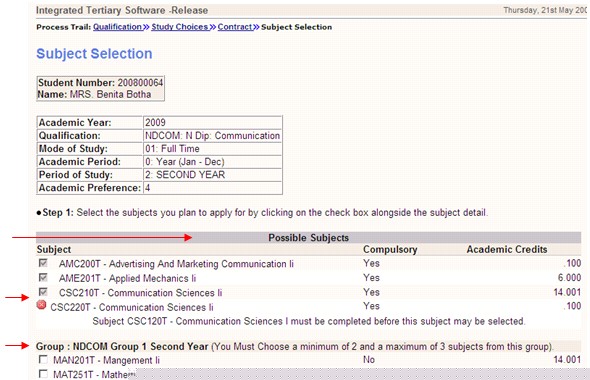Click the 6.000 credits value for AME201T
Image resolution: width=590 pixels, height=380 pixels.
pos(569,278)
